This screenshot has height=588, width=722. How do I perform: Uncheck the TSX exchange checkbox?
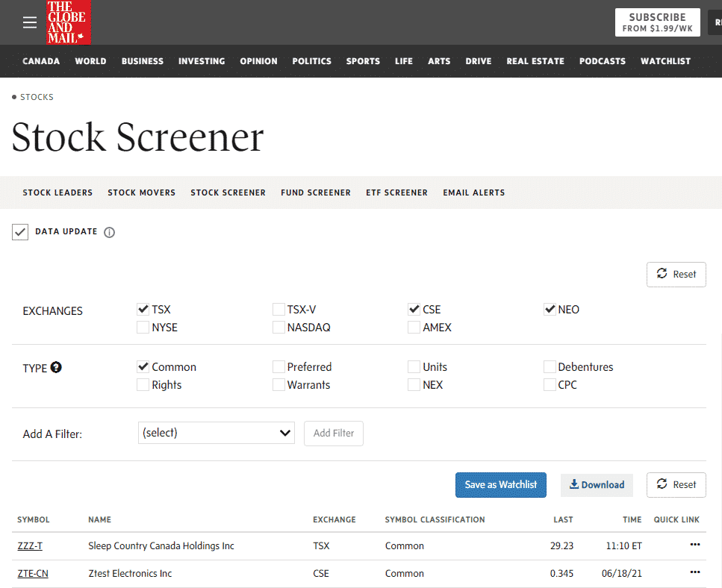point(143,309)
